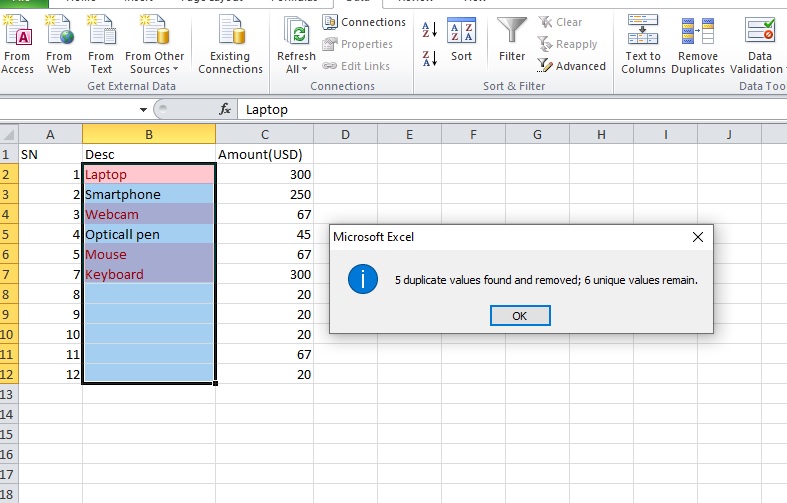Click the Remove Duplicates icon

point(698,31)
